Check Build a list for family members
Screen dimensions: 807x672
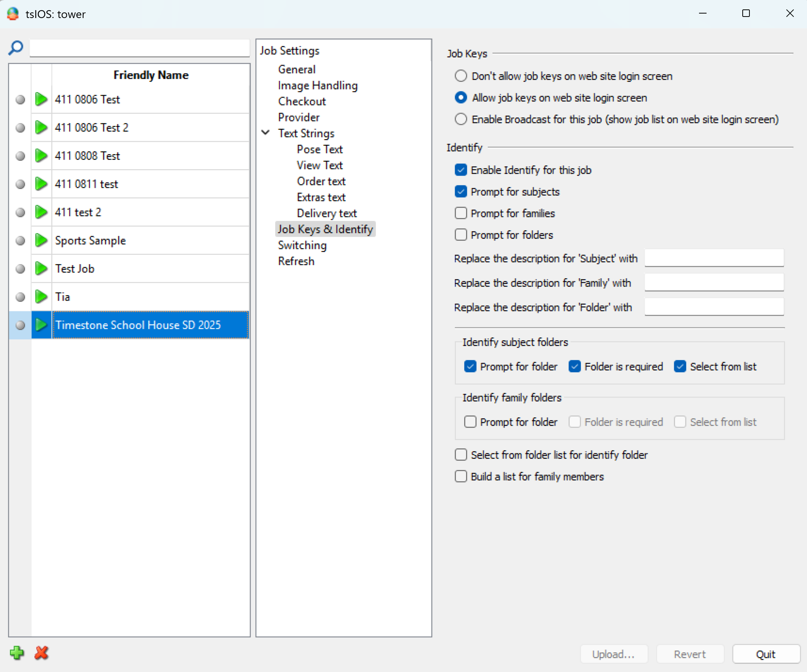460,476
